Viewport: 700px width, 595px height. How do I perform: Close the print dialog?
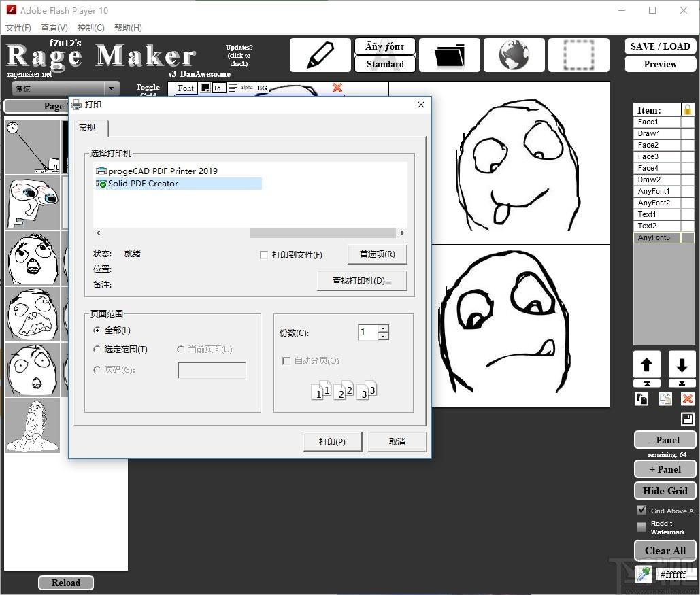pos(421,105)
